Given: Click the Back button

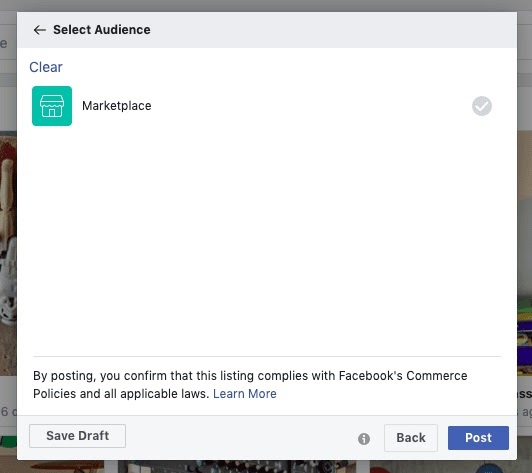Looking at the screenshot, I should [x=411, y=438].
